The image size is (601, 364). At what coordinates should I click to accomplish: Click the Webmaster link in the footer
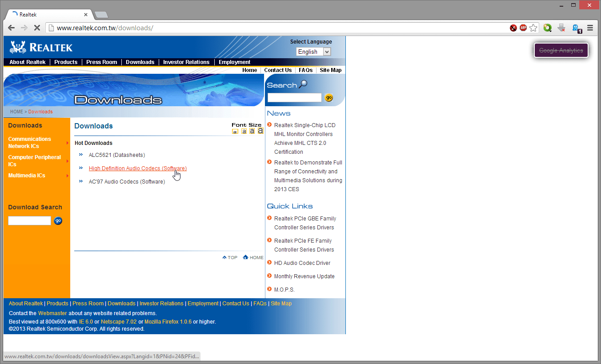tap(52, 313)
